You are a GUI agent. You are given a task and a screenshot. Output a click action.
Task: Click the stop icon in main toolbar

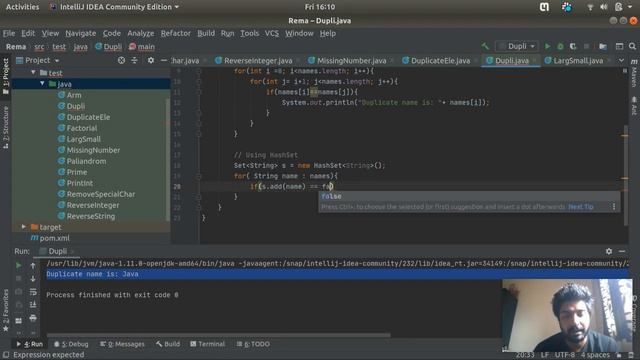click(586, 47)
